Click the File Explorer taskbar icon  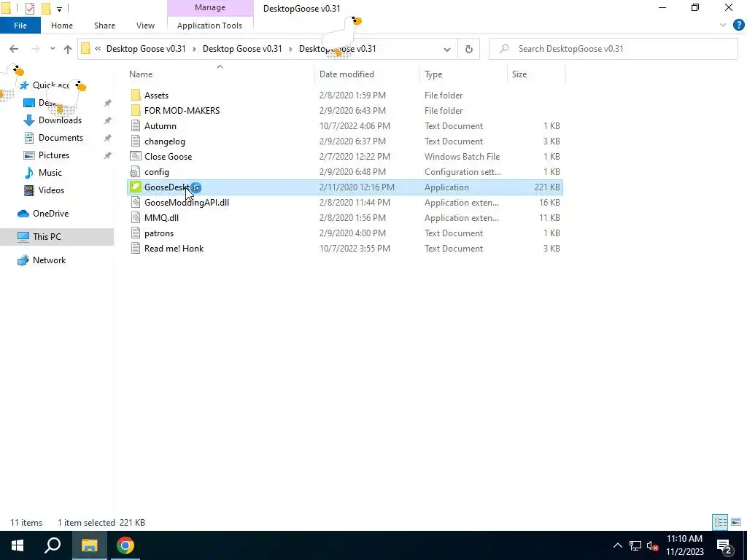[x=89, y=545]
